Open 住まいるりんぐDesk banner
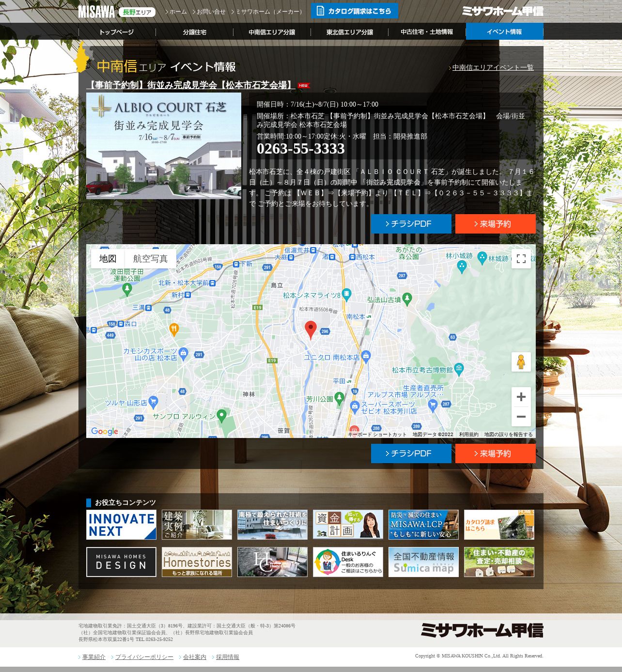This screenshot has width=622, height=672. point(348,562)
